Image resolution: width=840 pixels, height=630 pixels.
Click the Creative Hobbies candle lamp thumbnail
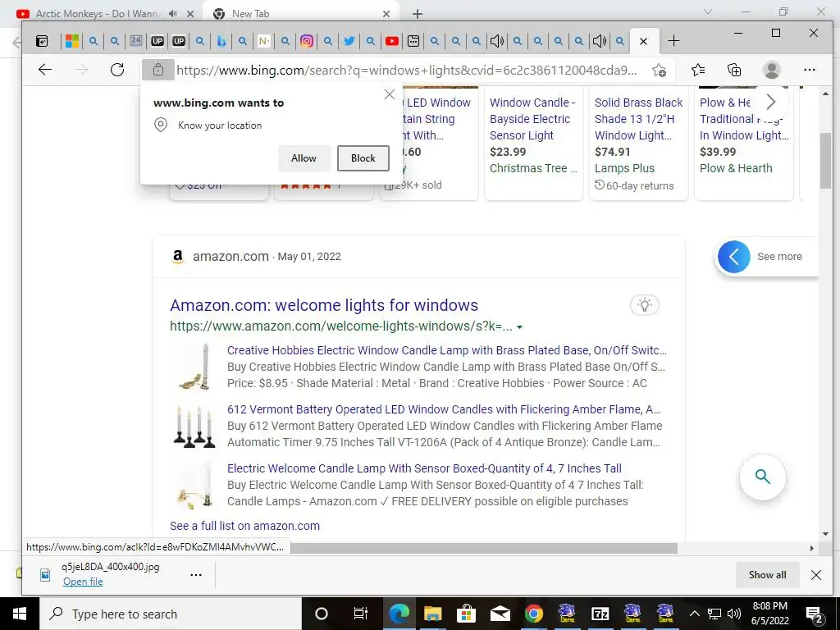coord(195,367)
